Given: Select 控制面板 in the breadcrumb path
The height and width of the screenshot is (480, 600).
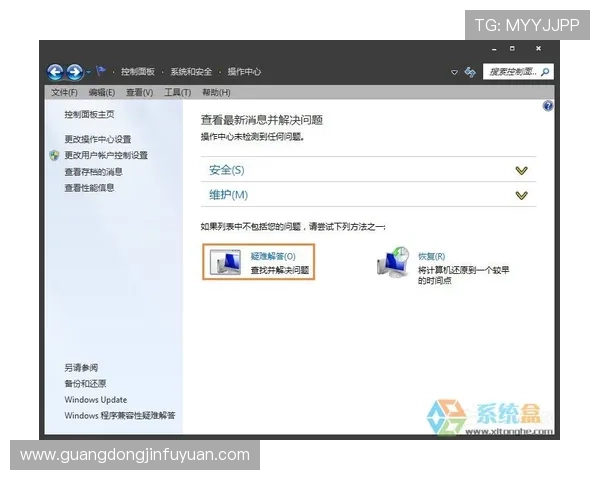Looking at the screenshot, I should 138,72.
